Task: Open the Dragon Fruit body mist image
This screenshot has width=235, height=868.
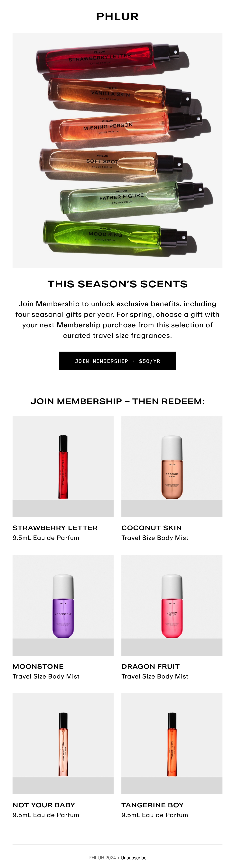Action: coord(172,605)
